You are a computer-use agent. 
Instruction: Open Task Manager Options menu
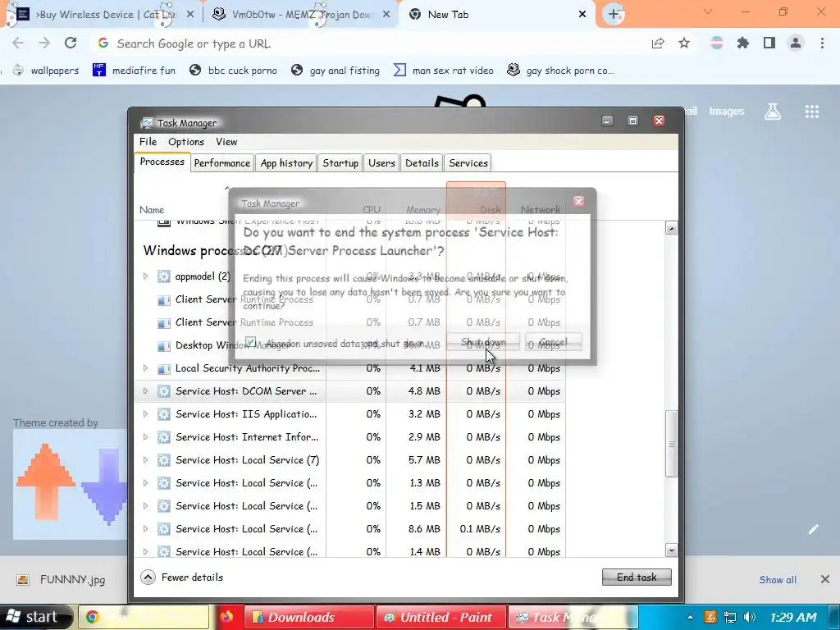(x=186, y=142)
